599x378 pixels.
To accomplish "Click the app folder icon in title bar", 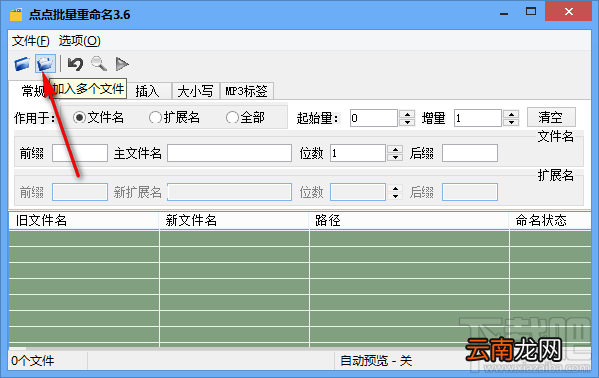I will point(16,14).
